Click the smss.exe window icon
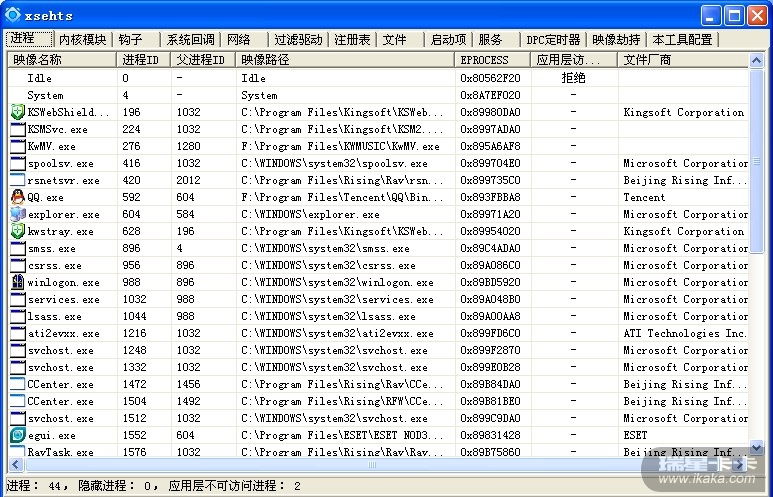The image size is (773, 497). (x=18, y=248)
